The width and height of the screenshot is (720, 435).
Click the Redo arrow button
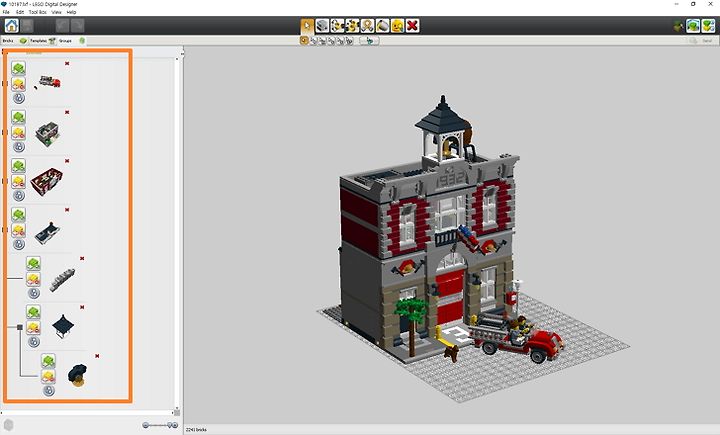[x=78, y=26]
